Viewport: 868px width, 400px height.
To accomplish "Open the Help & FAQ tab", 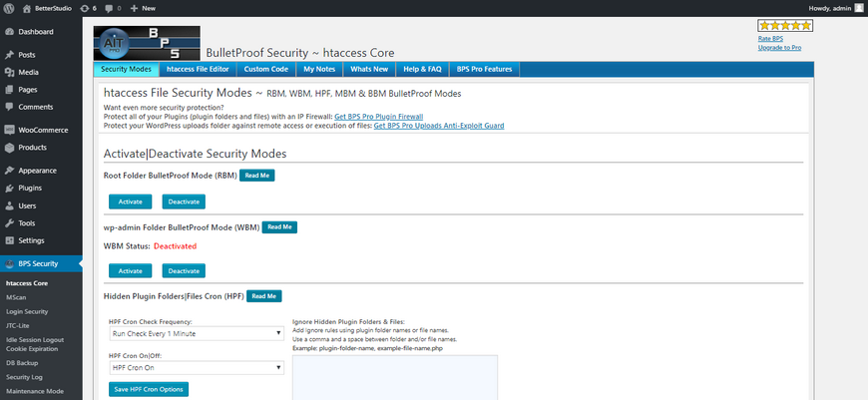I will 422,69.
